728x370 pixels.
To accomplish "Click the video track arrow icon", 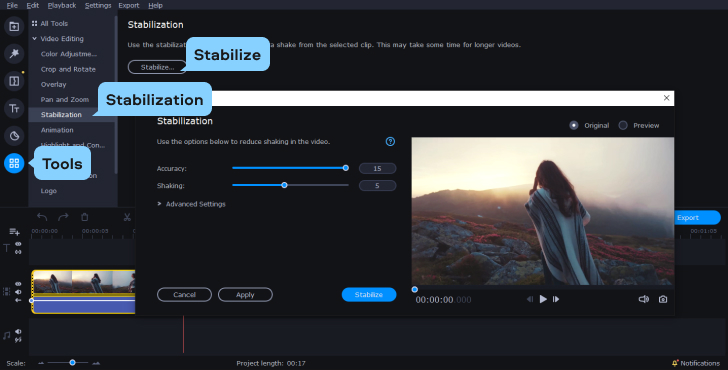I will pyautogui.click(x=18, y=300).
